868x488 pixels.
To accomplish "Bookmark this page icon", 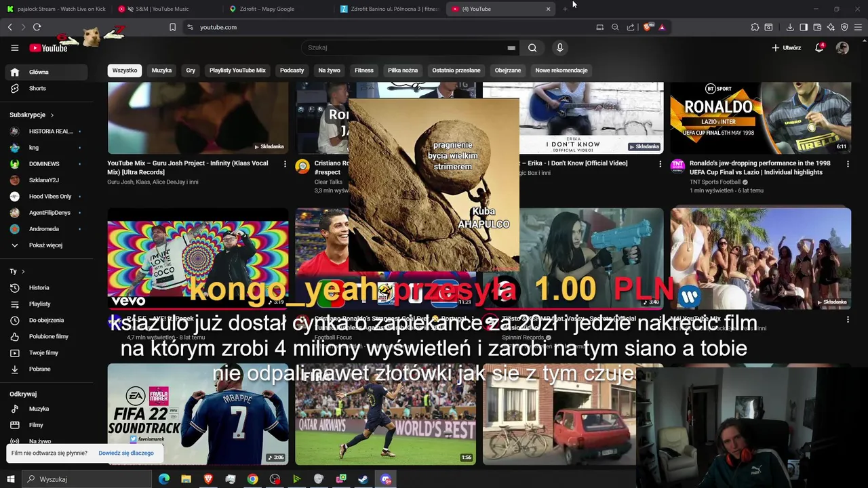I will 172,27.
